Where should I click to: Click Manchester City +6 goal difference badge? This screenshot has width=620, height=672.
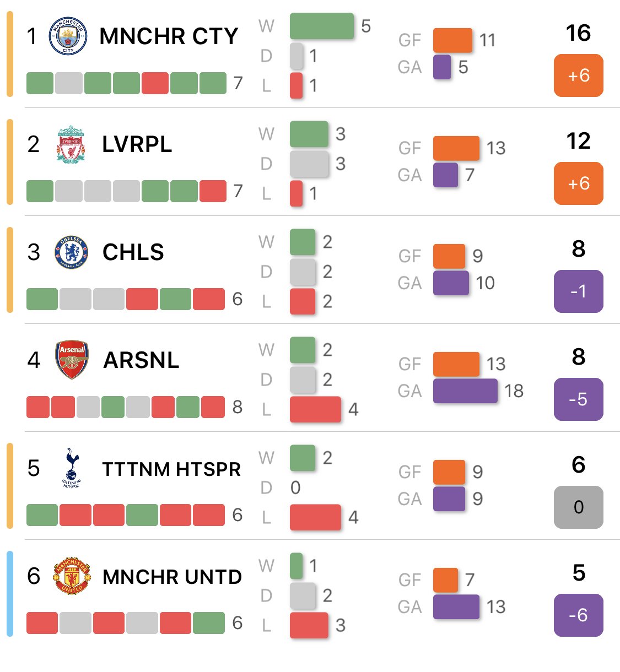(578, 75)
